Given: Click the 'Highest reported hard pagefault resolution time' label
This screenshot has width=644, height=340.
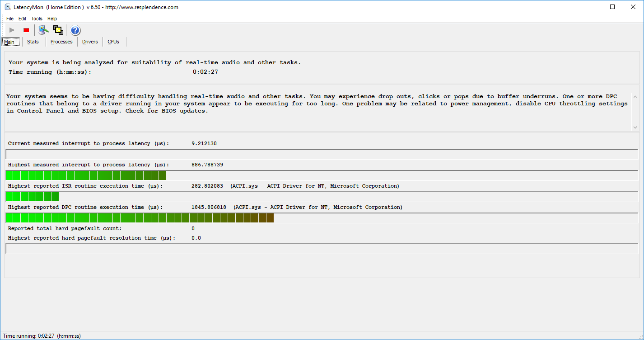Looking at the screenshot, I should [92, 238].
